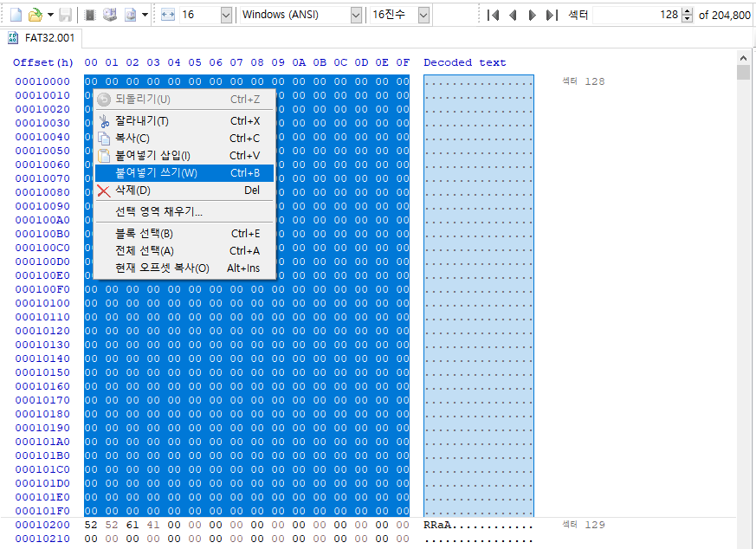The height and width of the screenshot is (549, 756).
Task: Click the undo arrow icon beside 되돌리기
Action: click(x=104, y=100)
